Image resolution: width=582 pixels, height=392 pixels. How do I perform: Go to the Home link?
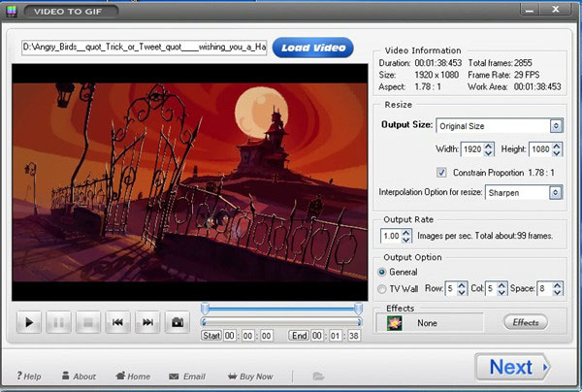tap(133, 376)
